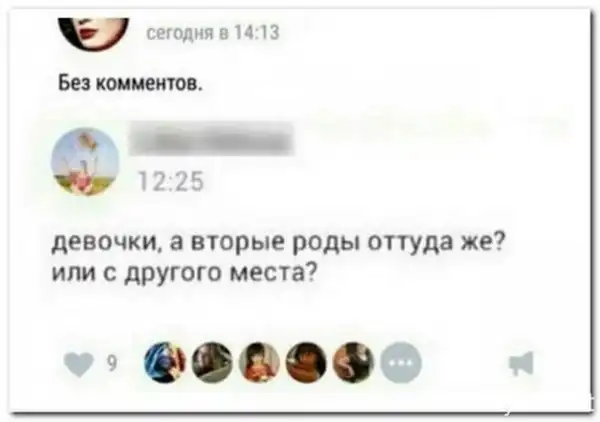600x422 pixels.
Task: Open the blurred commenter name
Action: tap(211, 138)
